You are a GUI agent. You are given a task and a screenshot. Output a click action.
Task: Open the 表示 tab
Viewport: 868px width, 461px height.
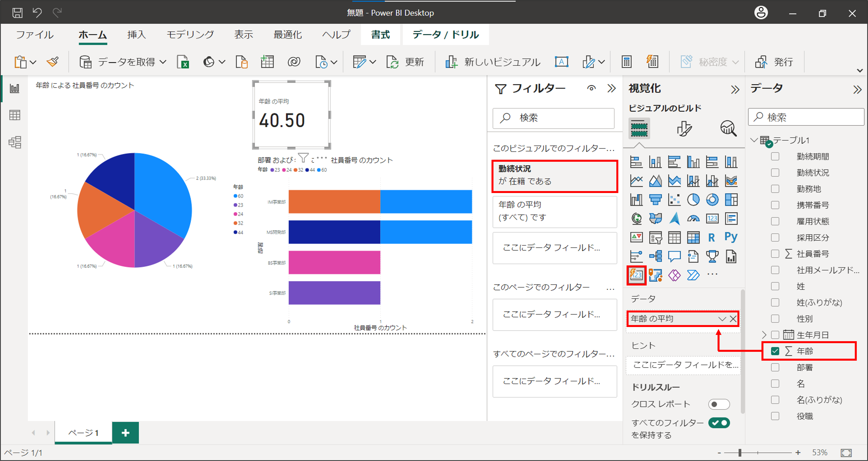(x=243, y=34)
